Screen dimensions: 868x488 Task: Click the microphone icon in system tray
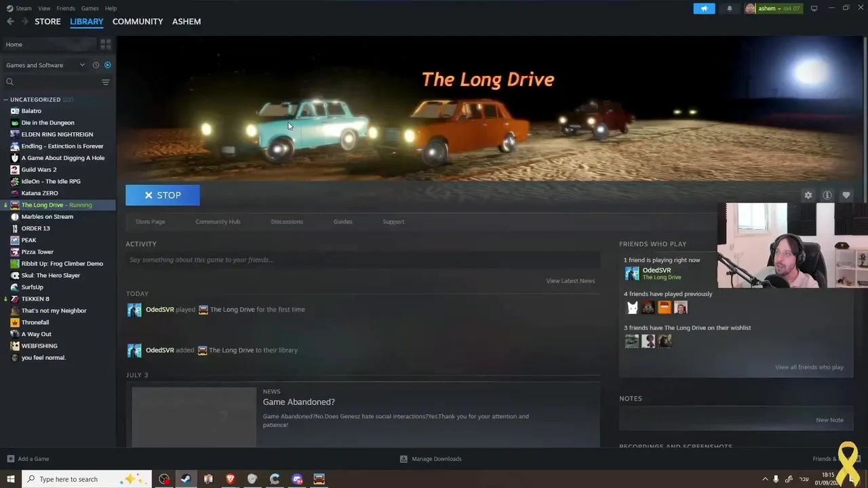[x=776, y=479]
